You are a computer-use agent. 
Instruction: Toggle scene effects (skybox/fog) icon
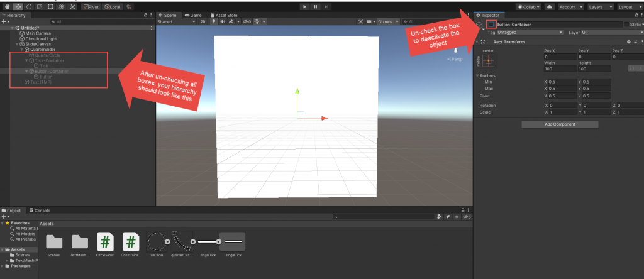pos(231,22)
